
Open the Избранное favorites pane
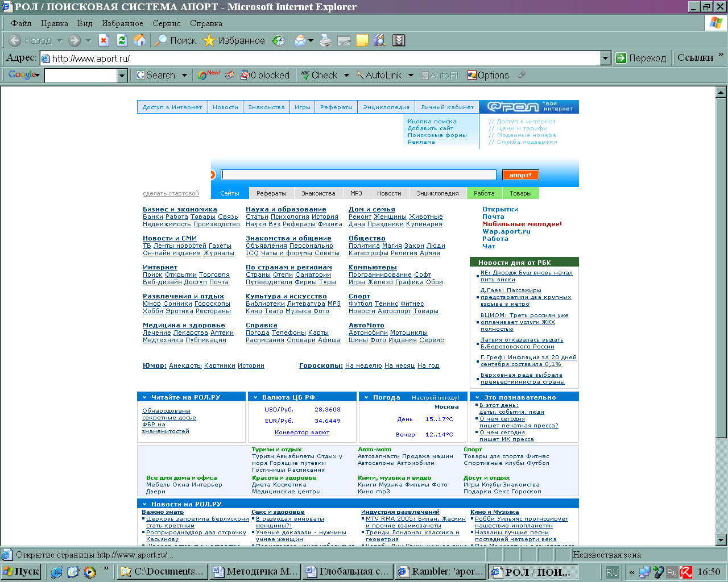coord(234,40)
